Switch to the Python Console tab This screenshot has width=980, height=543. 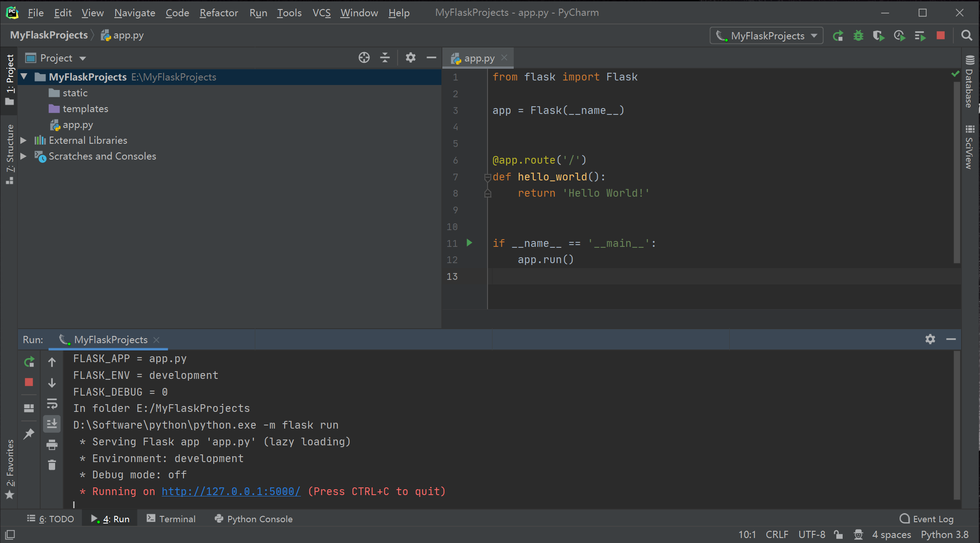253,519
